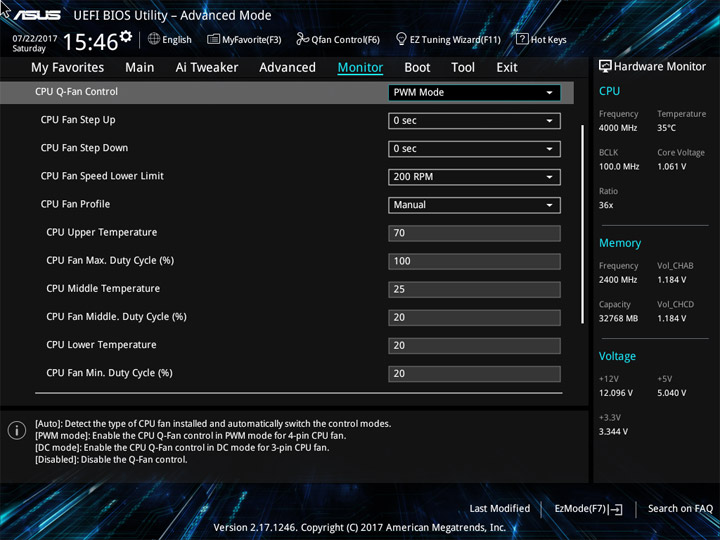This screenshot has width=720, height=540.
Task: Click the EzMode exit arrow icon
Action: click(616, 509)
